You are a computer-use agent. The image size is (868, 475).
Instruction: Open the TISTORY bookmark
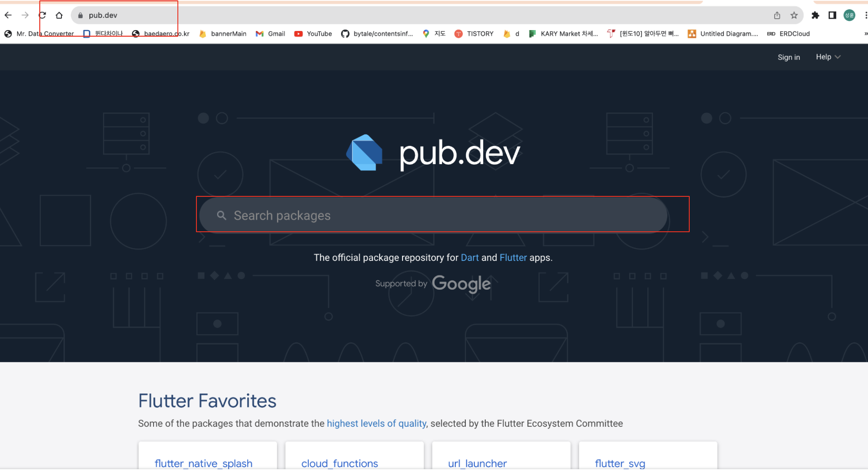[474, 34]
